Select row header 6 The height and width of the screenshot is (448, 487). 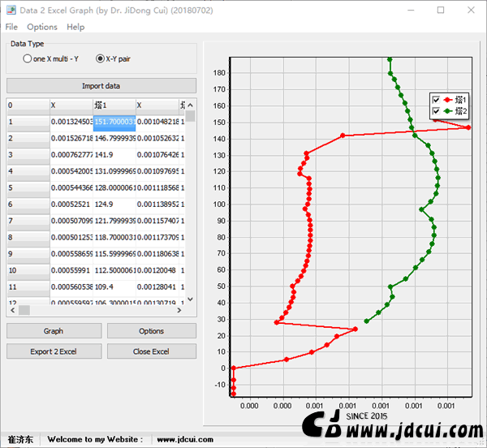coord(28,205)
